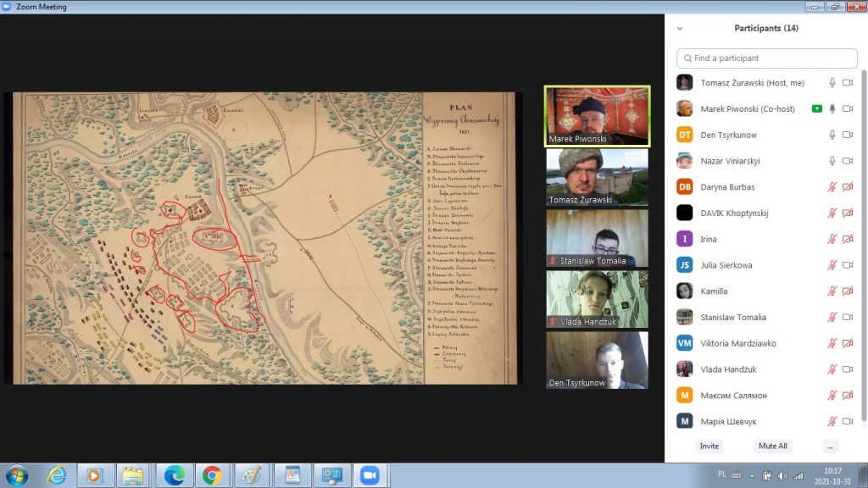Select Stanislaw Tomalia in participants list
Image resolution: width=868 pixels, height=488 pixels.
click(733, 318)
